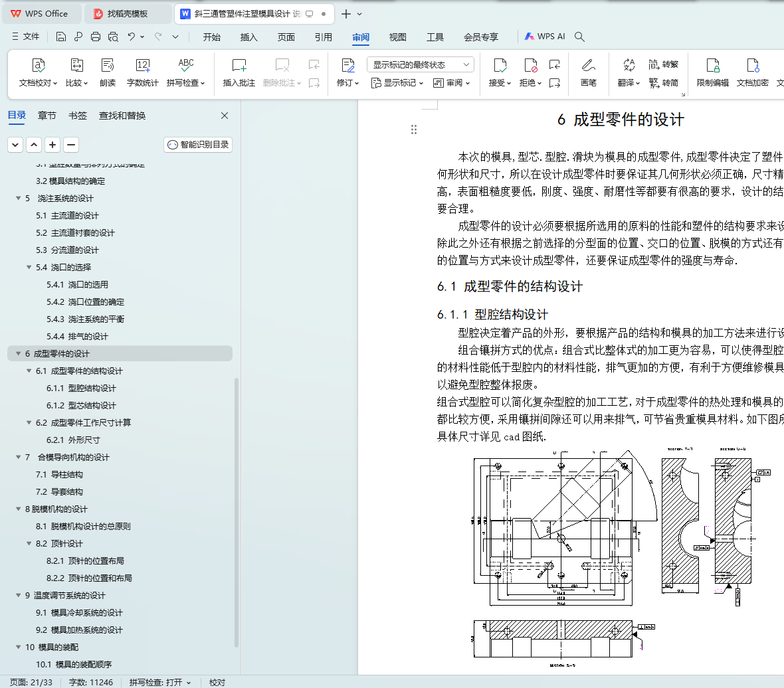Switch to the 插入 ribbon tab
784x688 pixels.
(x=248, y=37)
